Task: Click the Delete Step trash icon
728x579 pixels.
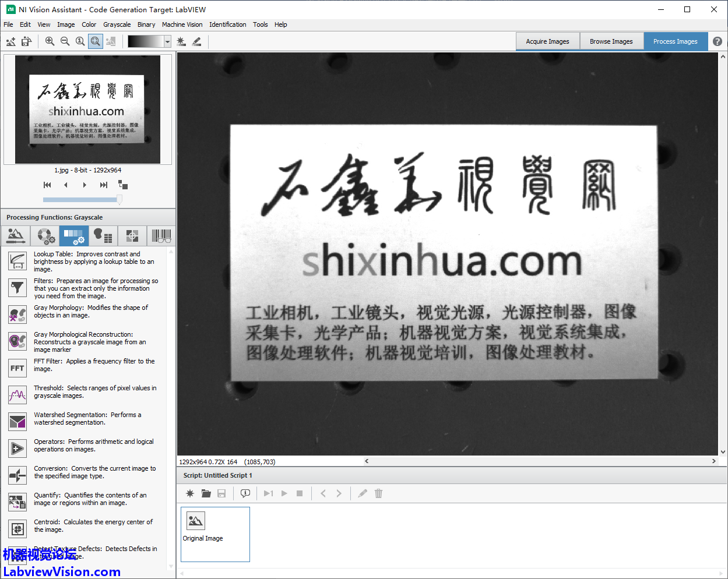Action: click(378, 493)
